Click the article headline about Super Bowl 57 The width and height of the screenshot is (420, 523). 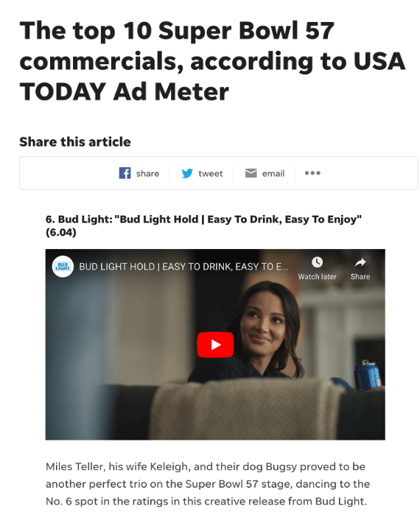pyautogui.click(x=212, y=61)
